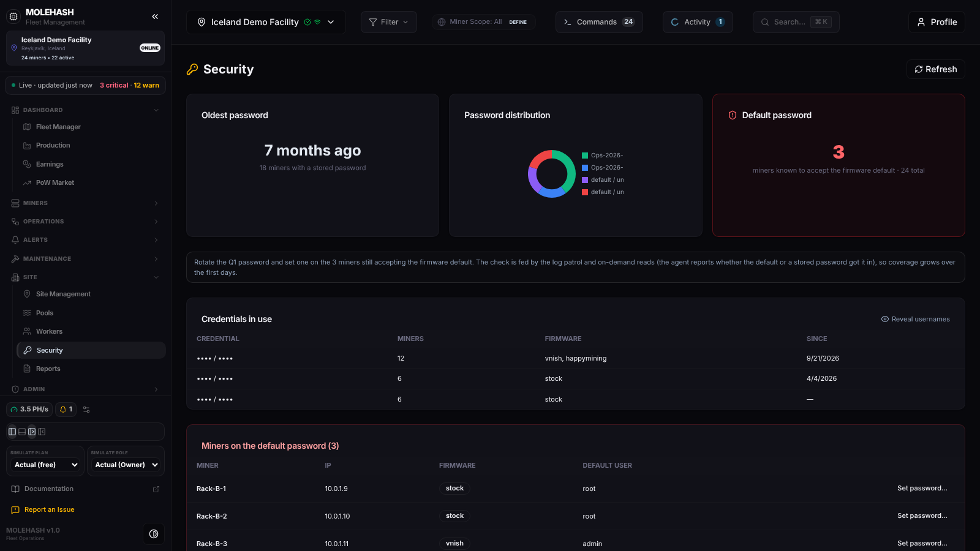Collapse the sidebar with the double chevron
The height and width of the screenshot is (551, 980).
click(x=155, y=17)
